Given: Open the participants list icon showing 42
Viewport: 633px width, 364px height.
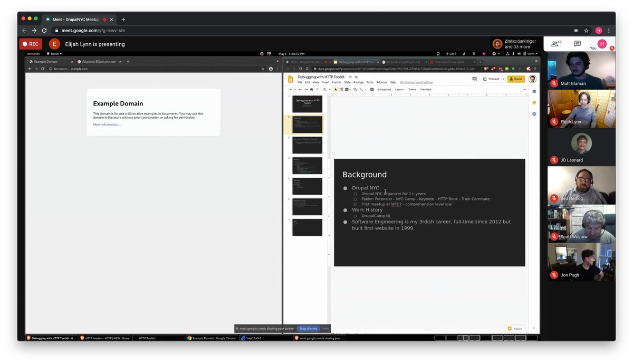Looking at the screenshot, I should [x=556, y=44].
